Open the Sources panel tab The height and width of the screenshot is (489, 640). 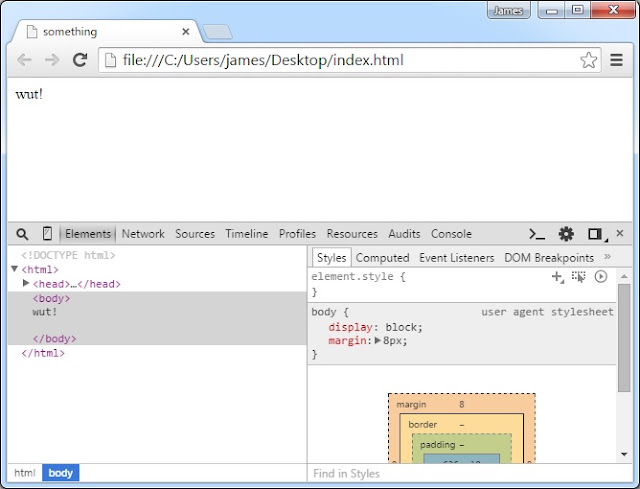(x=195, y=234)
